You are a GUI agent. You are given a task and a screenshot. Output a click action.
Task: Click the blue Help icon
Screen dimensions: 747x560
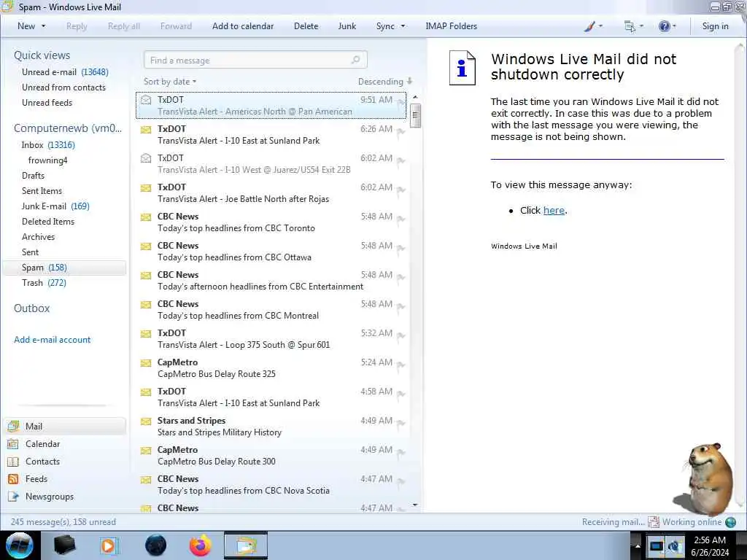pos(664,26)
